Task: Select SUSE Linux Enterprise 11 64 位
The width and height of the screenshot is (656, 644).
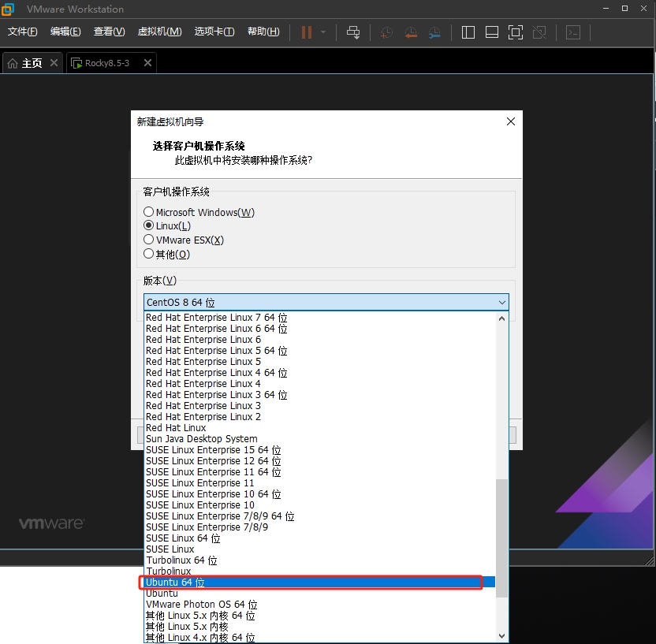Action: pos(319,471)
